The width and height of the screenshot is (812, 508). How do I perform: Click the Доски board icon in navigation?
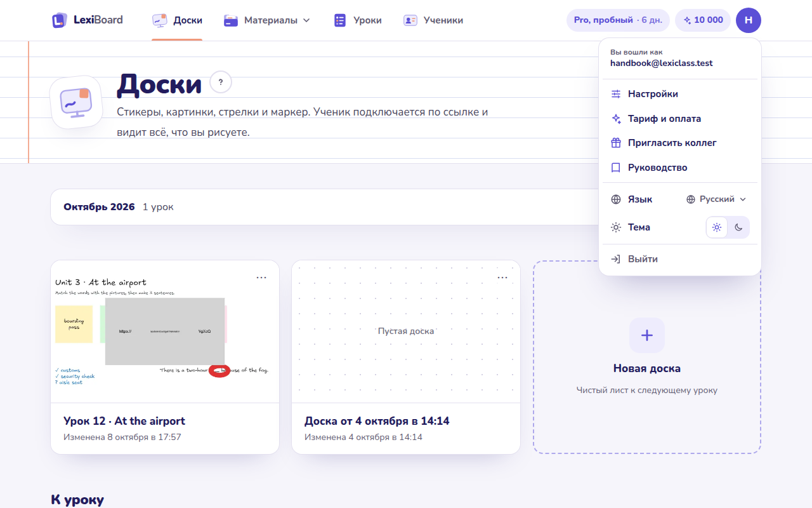[x=160, y=20]
